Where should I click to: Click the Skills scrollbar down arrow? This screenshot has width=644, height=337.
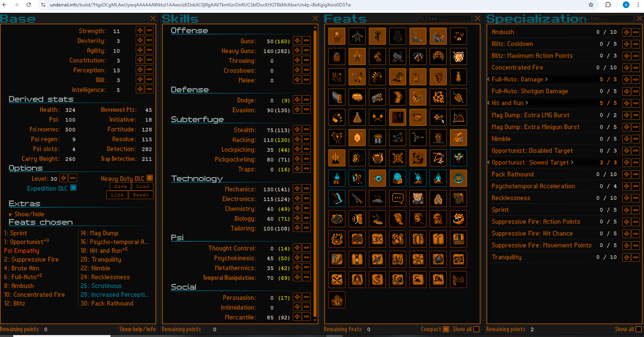pyautogui.click(x=315, y=320)
